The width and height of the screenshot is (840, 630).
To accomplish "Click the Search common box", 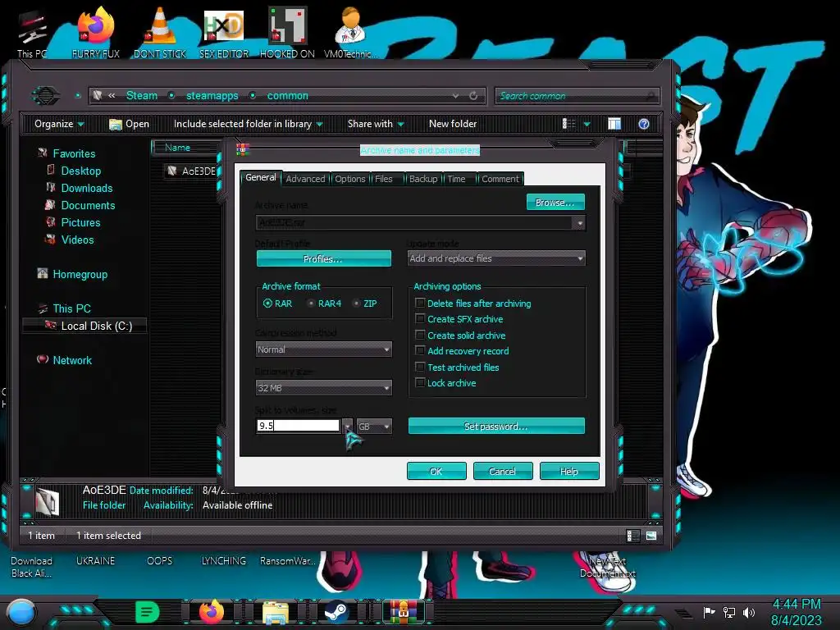I will point(577,96).
